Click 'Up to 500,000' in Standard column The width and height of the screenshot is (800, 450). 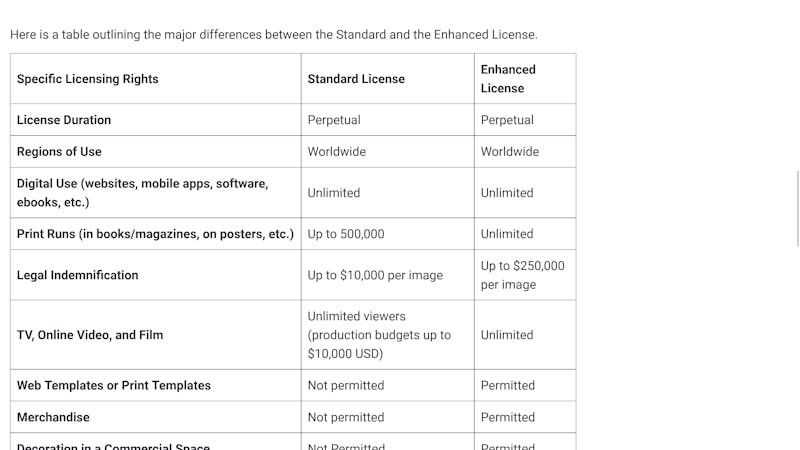point(346,234)
